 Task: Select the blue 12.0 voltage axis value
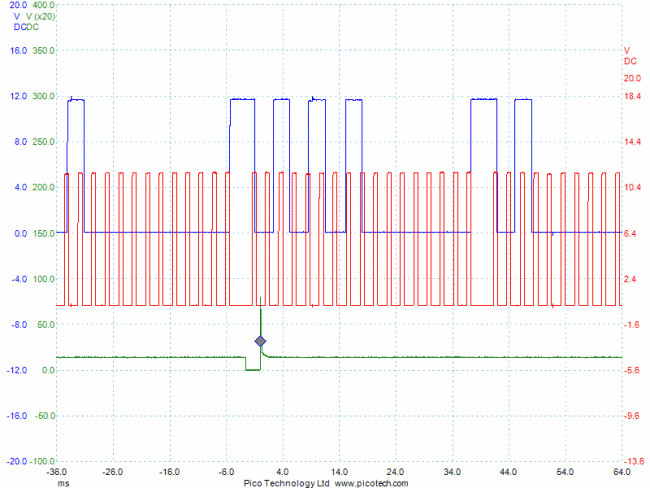click(x=18, y=97)
